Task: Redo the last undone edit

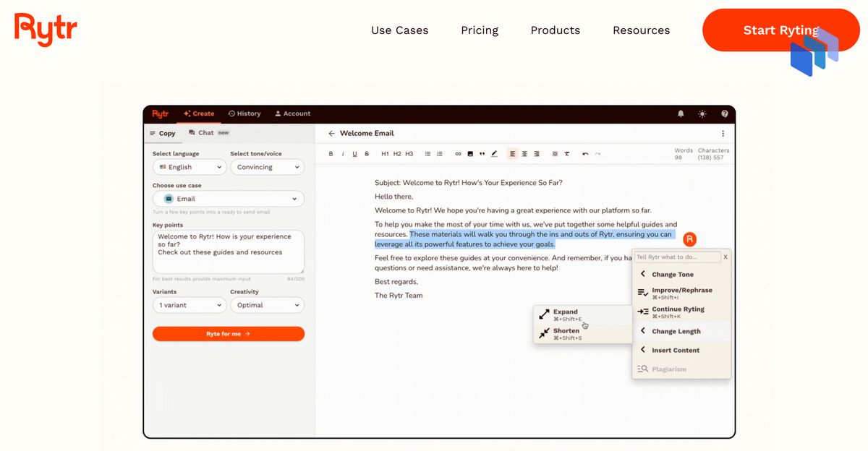Action: [x=597, y=154]
